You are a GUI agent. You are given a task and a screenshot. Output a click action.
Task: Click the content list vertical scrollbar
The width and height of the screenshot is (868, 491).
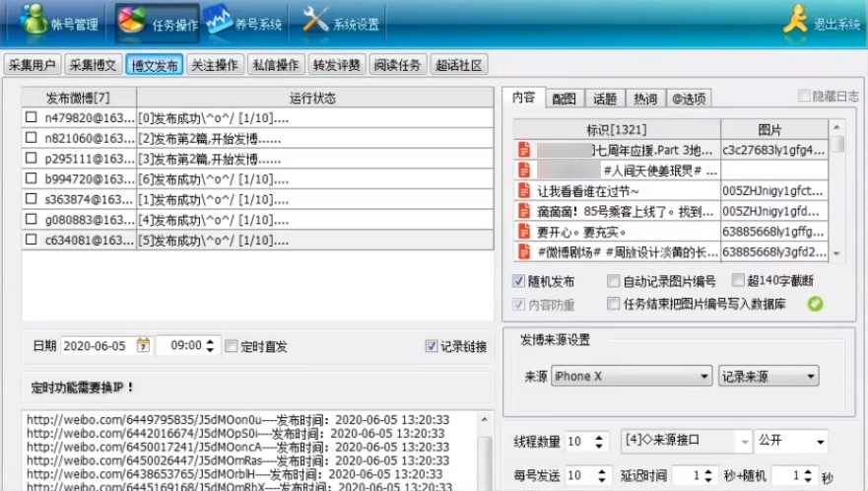[x=837, y=197]
